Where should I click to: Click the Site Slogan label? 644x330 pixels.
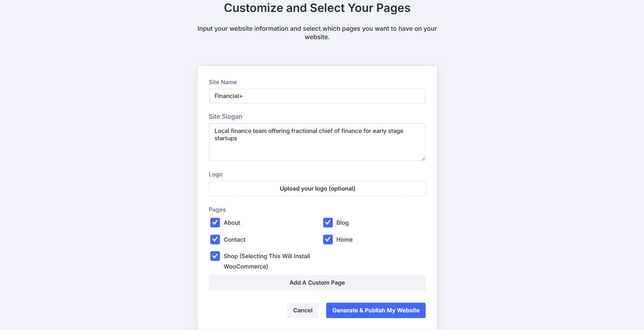pos(225,116)
